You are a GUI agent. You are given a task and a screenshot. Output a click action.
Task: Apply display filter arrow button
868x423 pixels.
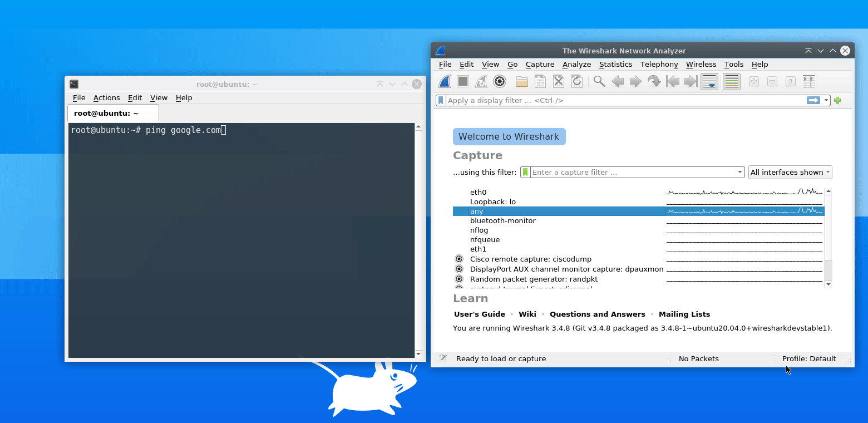[x=813, y=100]
